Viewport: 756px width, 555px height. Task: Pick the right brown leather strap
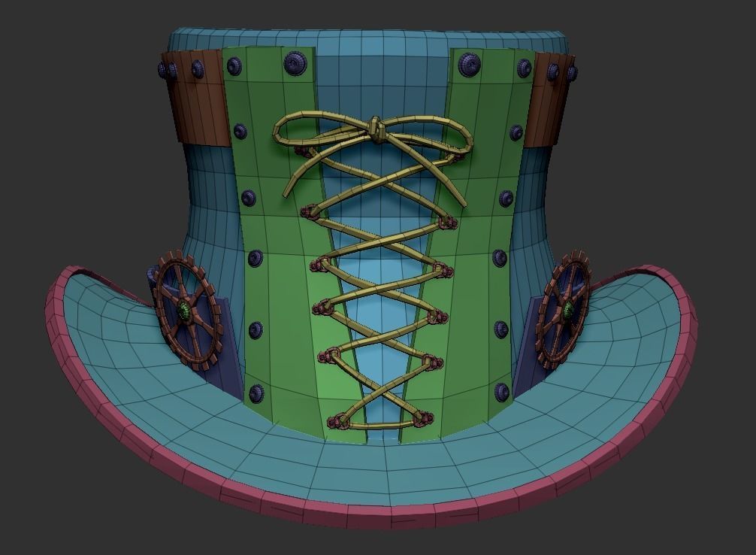click(549, 100)
